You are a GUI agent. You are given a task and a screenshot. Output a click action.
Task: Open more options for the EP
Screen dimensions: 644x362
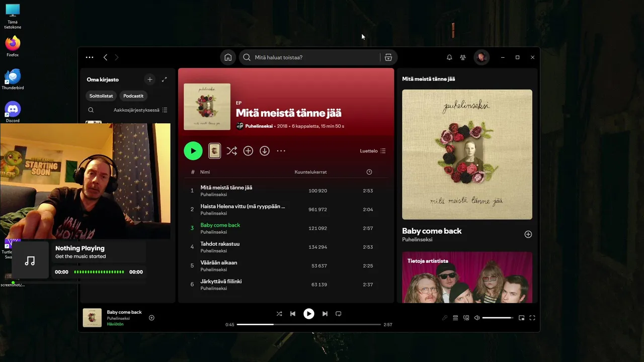coord(281,151)
